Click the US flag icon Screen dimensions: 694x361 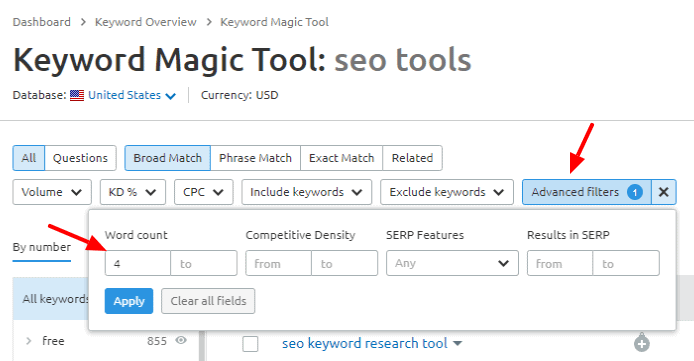click(77, 95)
